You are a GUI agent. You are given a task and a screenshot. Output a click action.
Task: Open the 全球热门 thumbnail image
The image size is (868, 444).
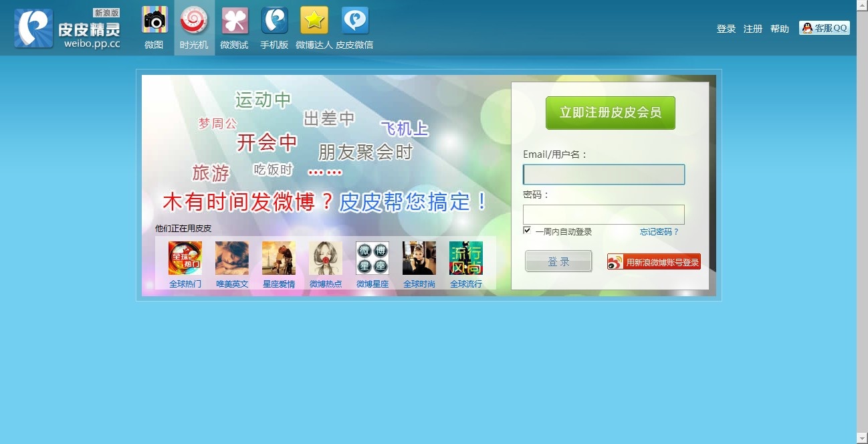pos(185,258)
